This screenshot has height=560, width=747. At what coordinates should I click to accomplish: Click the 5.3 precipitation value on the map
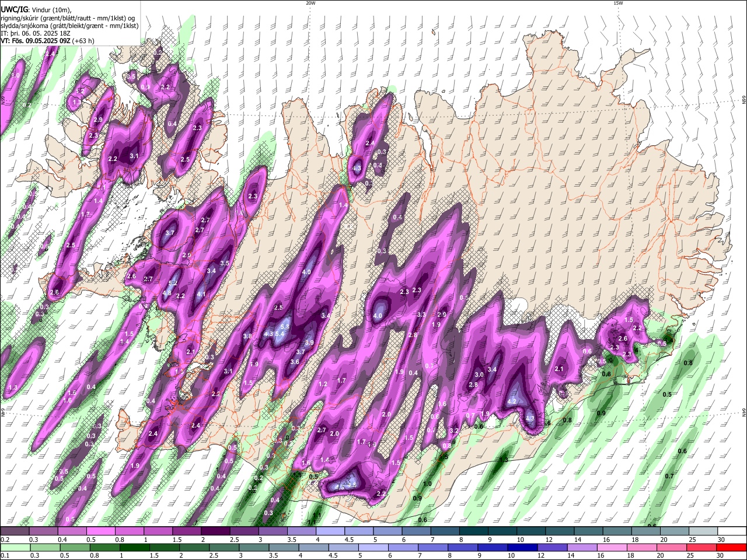click(x=285, y=327)
